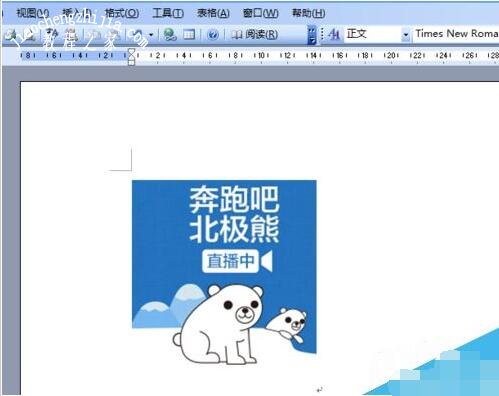
Task: Click the Times New Roman font box
Action: point(456,34)
